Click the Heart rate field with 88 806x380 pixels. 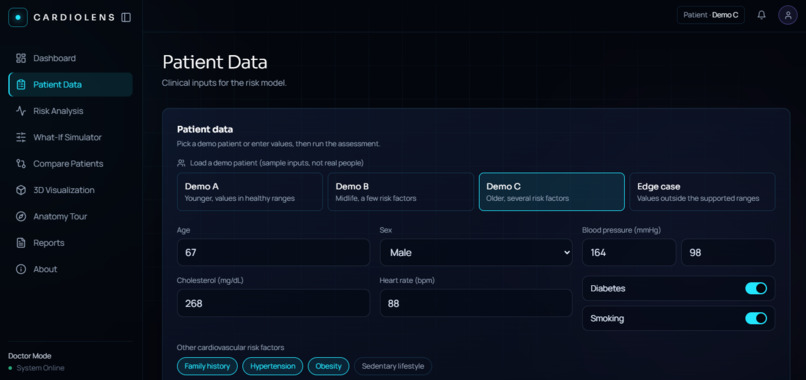476,303
